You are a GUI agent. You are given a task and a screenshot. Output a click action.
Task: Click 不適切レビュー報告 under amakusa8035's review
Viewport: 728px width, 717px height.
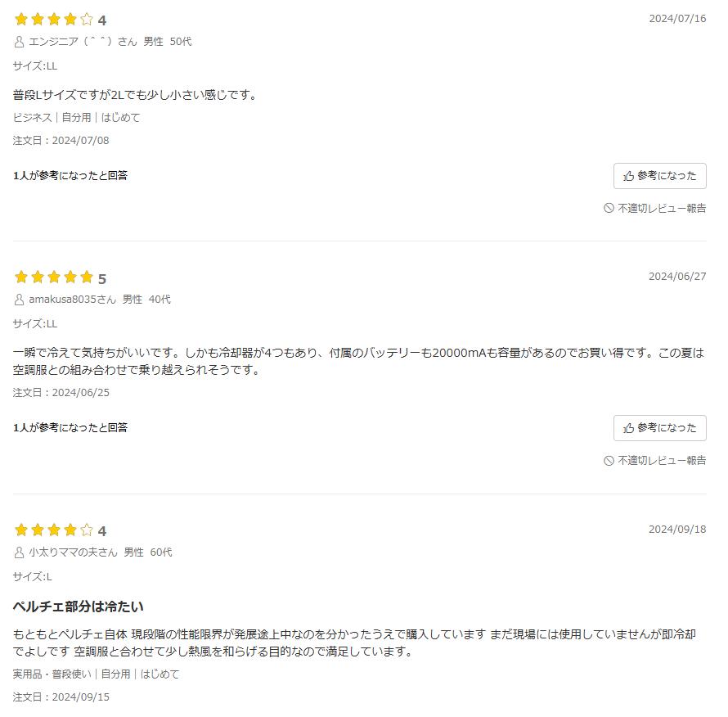(x=654, y=460)
